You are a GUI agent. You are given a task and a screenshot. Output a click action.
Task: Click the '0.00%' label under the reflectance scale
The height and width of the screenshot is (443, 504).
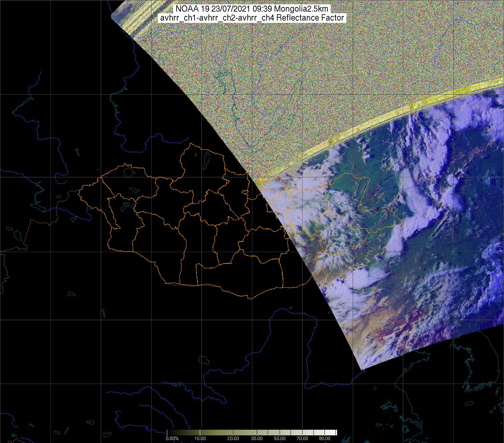[172, 438]
